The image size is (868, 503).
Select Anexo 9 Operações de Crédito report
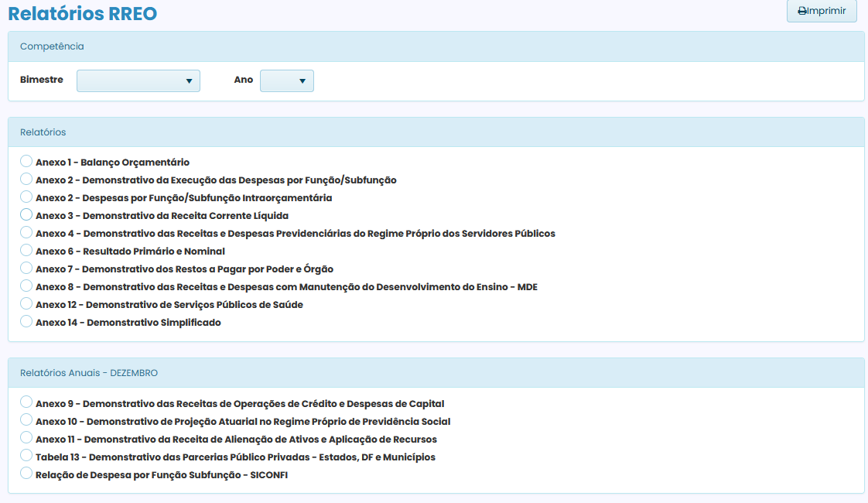tap(26, 402)
